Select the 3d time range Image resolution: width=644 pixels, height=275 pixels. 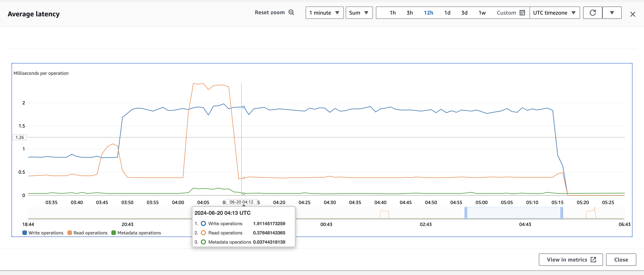[x=464, y=13]
